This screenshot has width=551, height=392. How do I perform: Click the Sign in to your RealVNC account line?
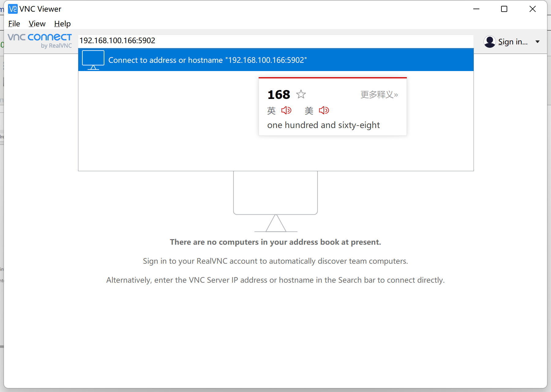[275, 261]
